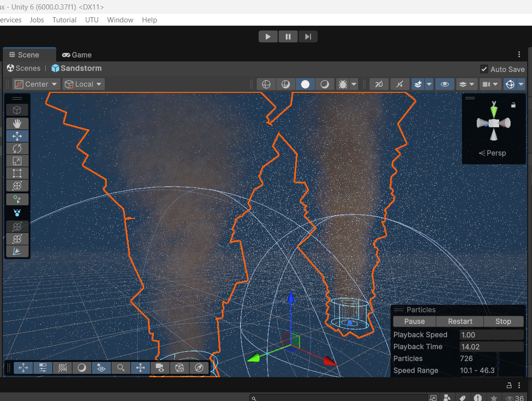The width and height of the screenshot is (532, 401).
Task: Click the Scenes breadcrumb
Action: click(x=24, y=68)
